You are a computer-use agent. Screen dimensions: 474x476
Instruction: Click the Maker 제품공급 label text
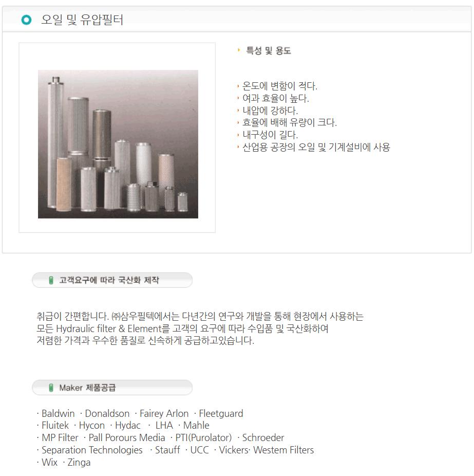(x=87, y=388)
